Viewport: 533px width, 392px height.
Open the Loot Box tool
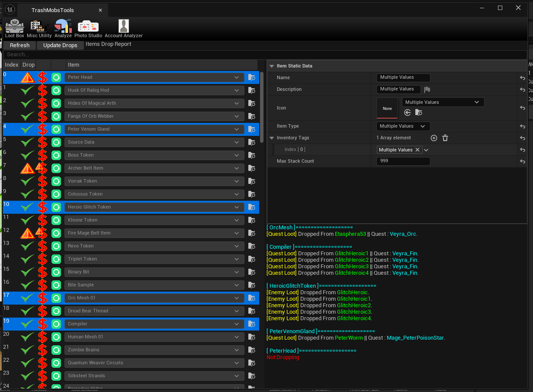point(15,29)
